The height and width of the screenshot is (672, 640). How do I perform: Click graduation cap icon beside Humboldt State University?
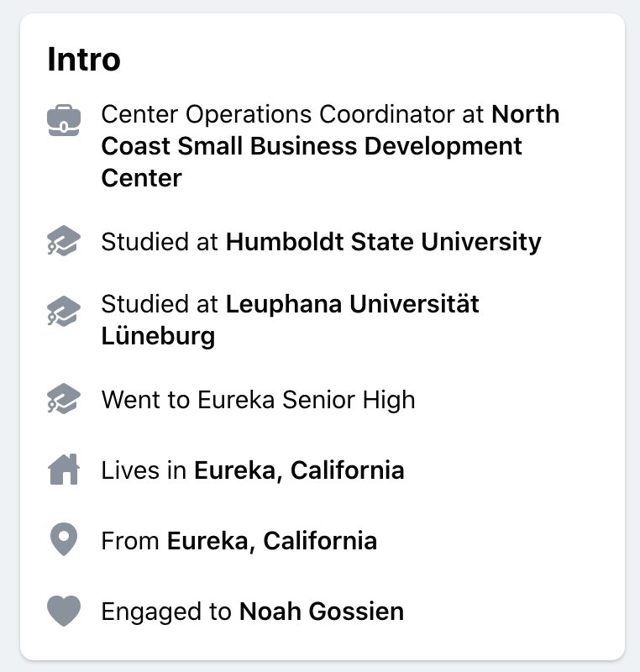click(64, 241)
